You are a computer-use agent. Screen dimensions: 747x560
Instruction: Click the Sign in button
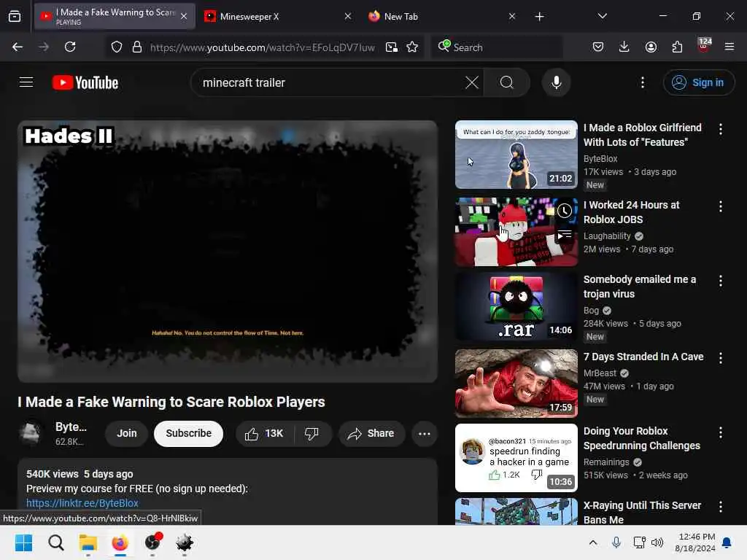coord(699,83)
